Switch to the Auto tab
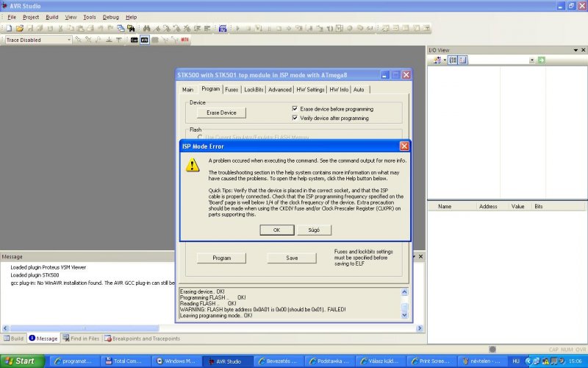The image size is (588, 368). (x=359, y=90)
